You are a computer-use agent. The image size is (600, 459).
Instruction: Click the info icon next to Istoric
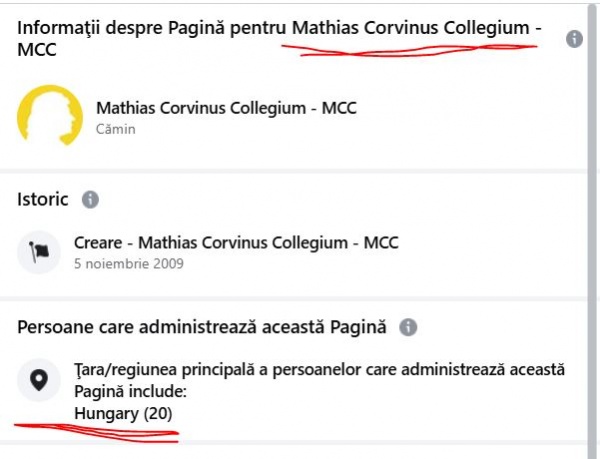pos(90,199)
